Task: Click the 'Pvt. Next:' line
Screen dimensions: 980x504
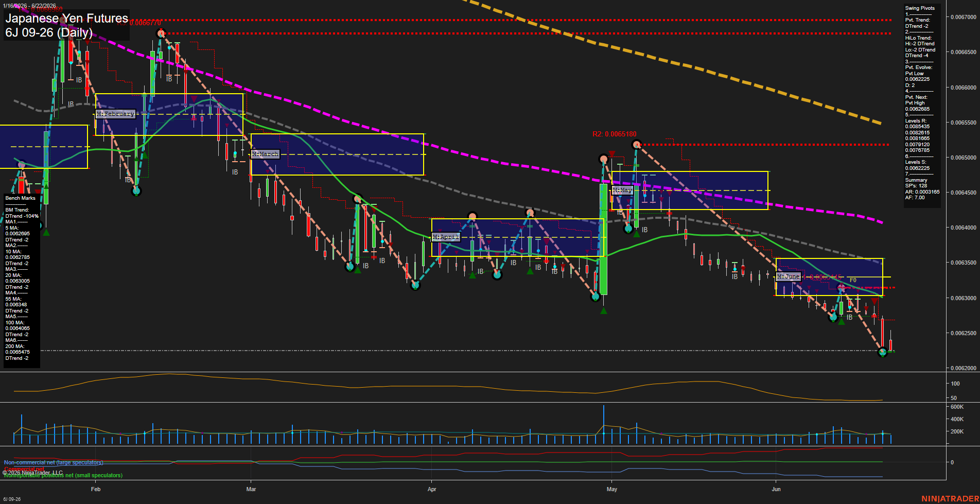Action: click(x=916, y=97)
